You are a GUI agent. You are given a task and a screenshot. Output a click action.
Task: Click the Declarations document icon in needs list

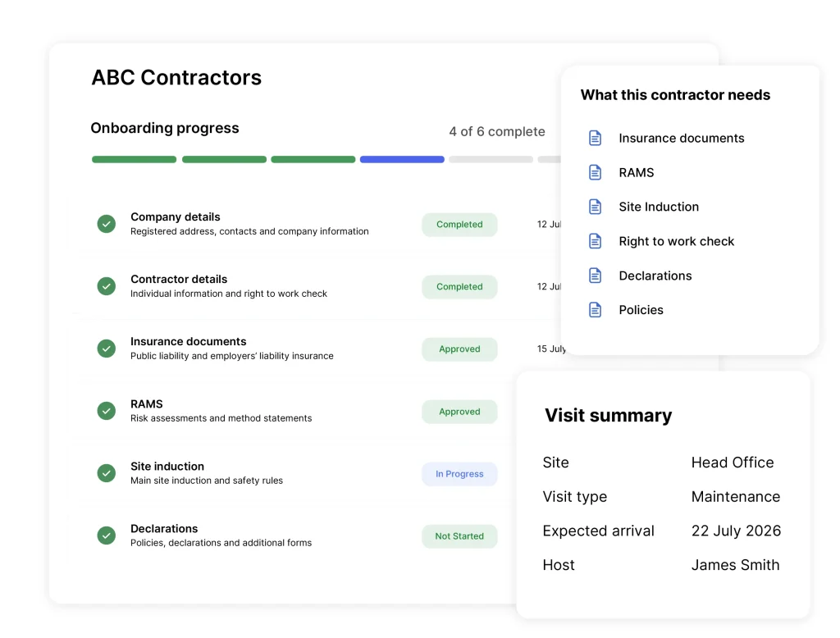tap(595, 276)
